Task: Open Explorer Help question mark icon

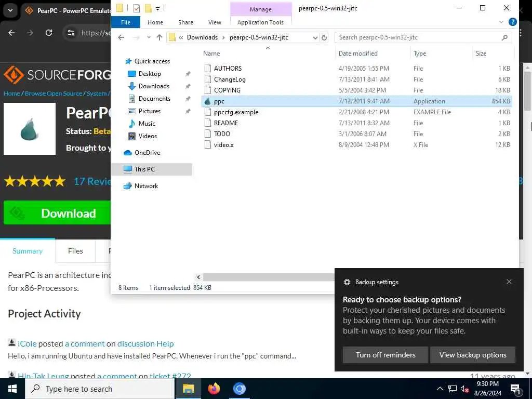Action: click(x=513, y=22)
